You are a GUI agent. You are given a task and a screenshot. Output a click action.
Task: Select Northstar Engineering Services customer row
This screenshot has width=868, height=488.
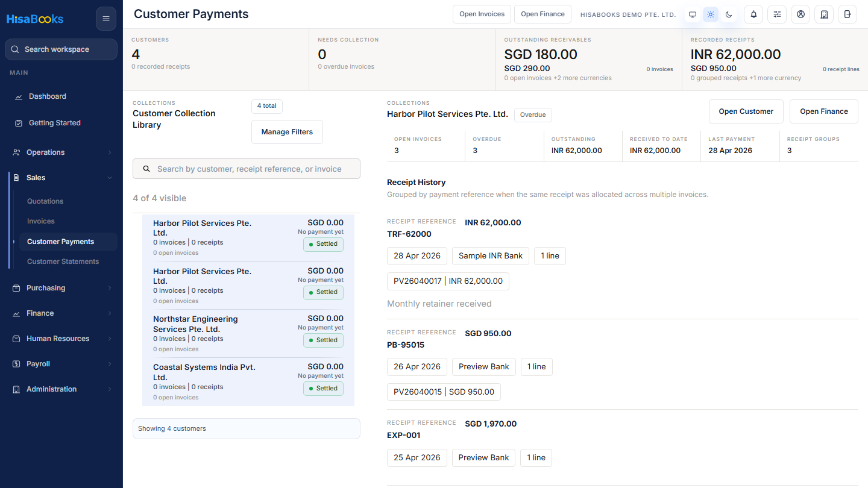coord(248,334)
